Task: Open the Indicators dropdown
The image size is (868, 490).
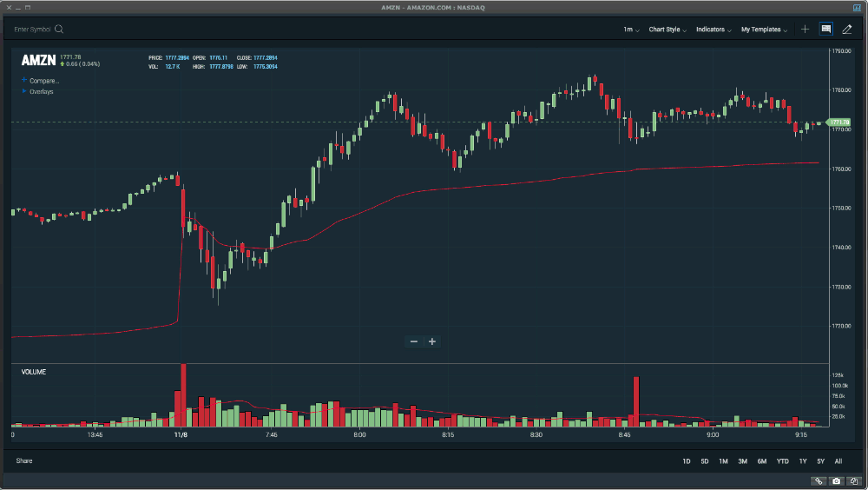Action: 713,30
